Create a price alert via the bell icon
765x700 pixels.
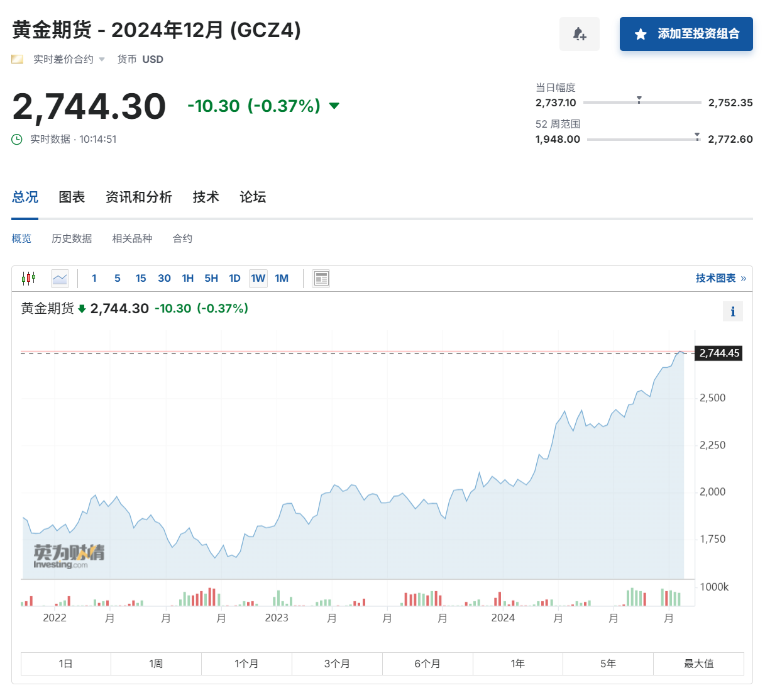pos(579,34)
